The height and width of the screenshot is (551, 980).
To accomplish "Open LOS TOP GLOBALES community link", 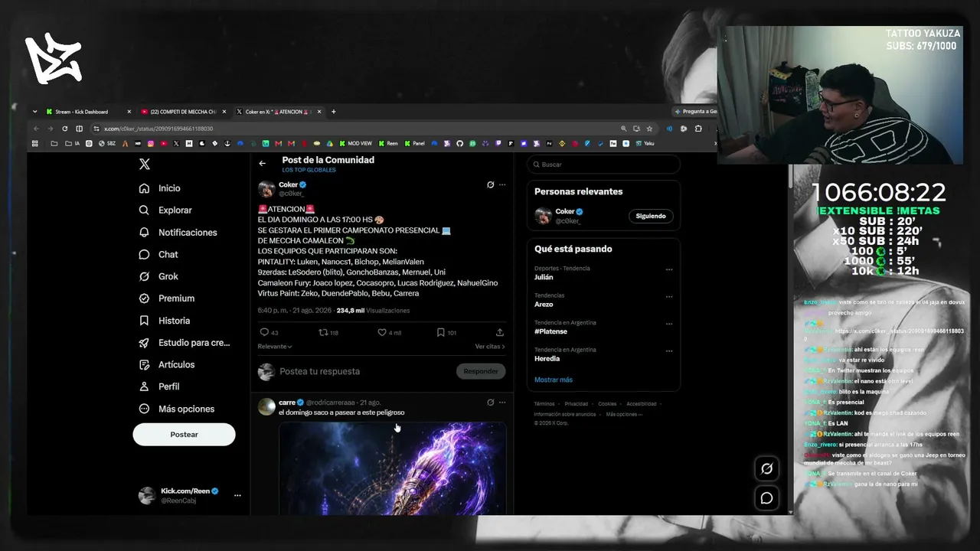I will coord(309,170).
